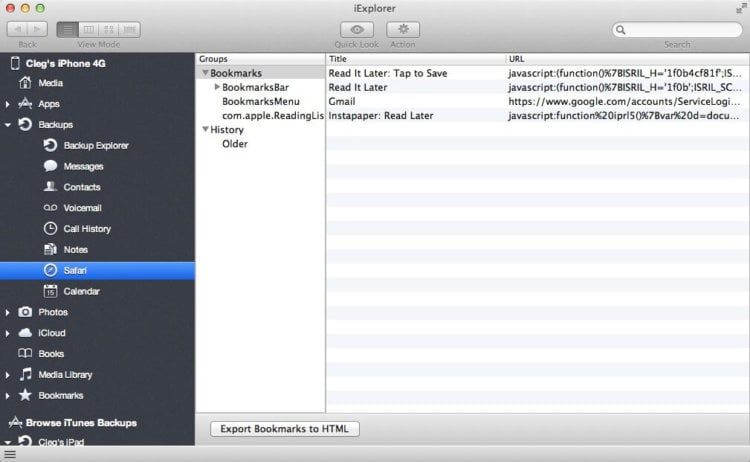Expand the Apps section arrow
This screenshot has height=462, width=750.
tap(7, 104)
